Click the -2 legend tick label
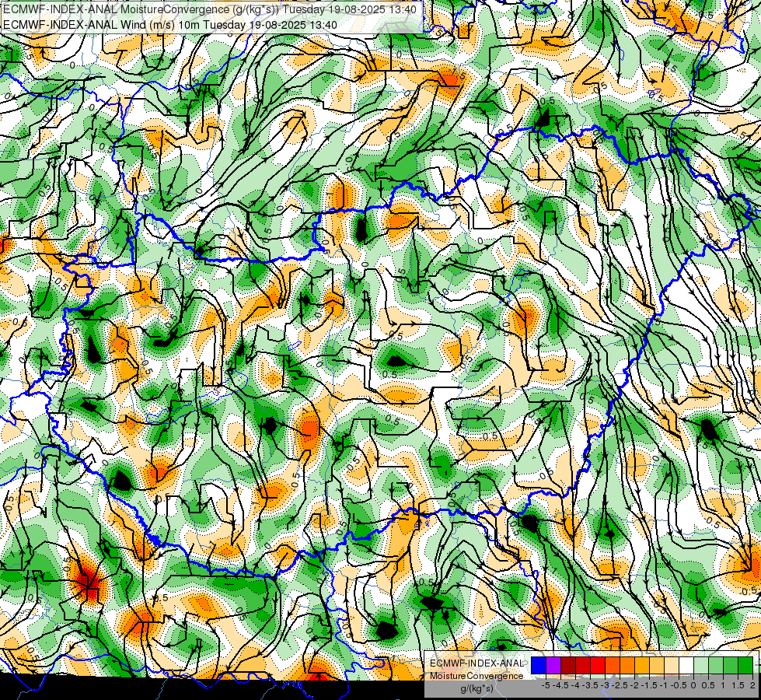Image resolution: width=761 pixels, height=700 pixels. [634, 685]
